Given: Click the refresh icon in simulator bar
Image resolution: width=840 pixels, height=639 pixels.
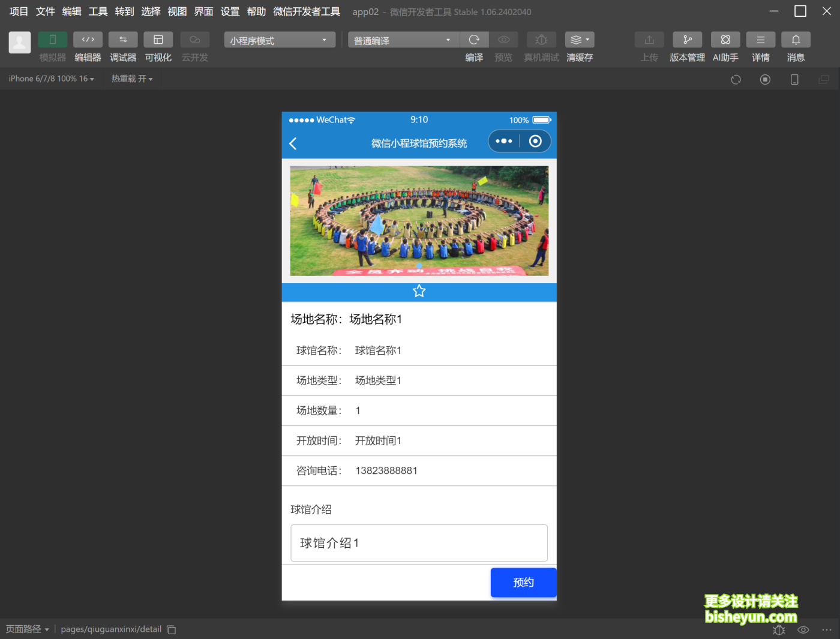Looking at the screenshot, I should coord(736,79).
